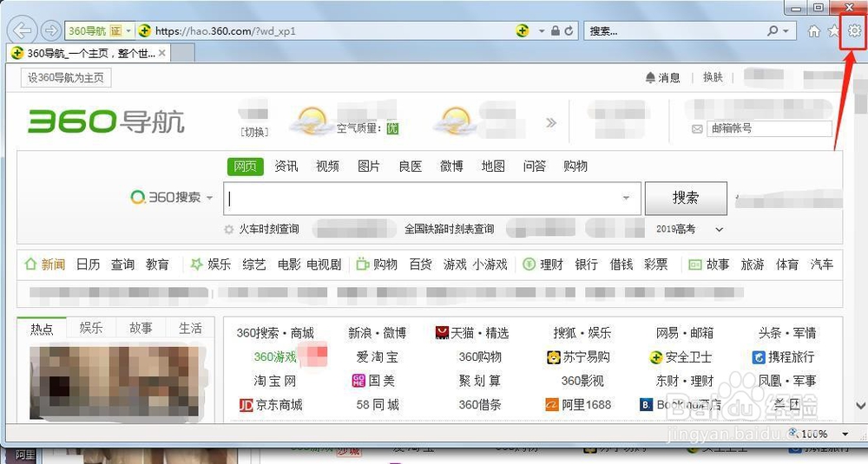868x464 pixels.
Task: Click the JD 京东商城 icon
Action: 246,405
